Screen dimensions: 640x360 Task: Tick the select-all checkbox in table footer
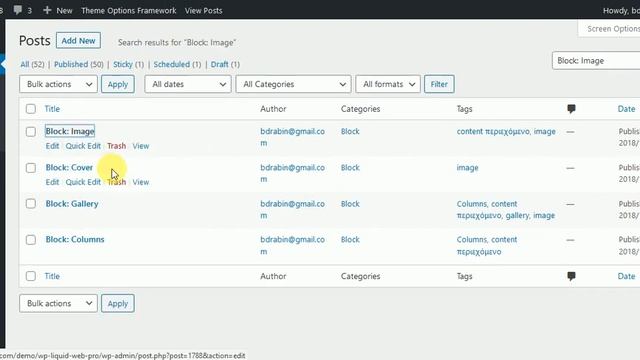click(x=31, y=276)
